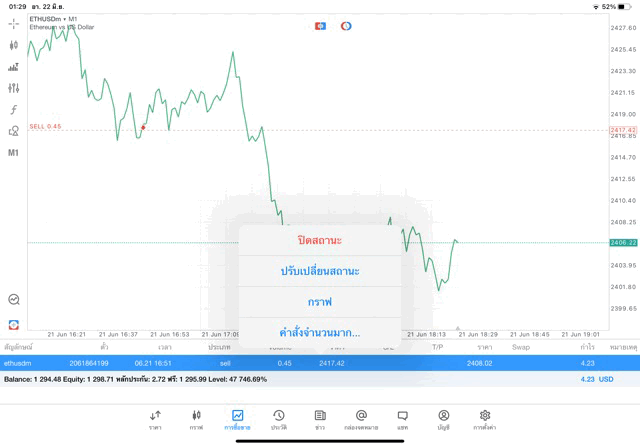Toggle the red-blue trade panel icon at top
The image size is (640, 447).
click(321, 26)
